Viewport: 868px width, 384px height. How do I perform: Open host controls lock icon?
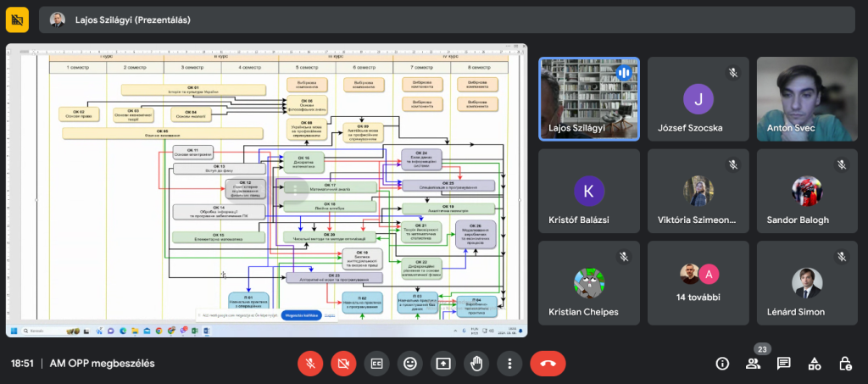pyautogui.click(x=845, y=364)
